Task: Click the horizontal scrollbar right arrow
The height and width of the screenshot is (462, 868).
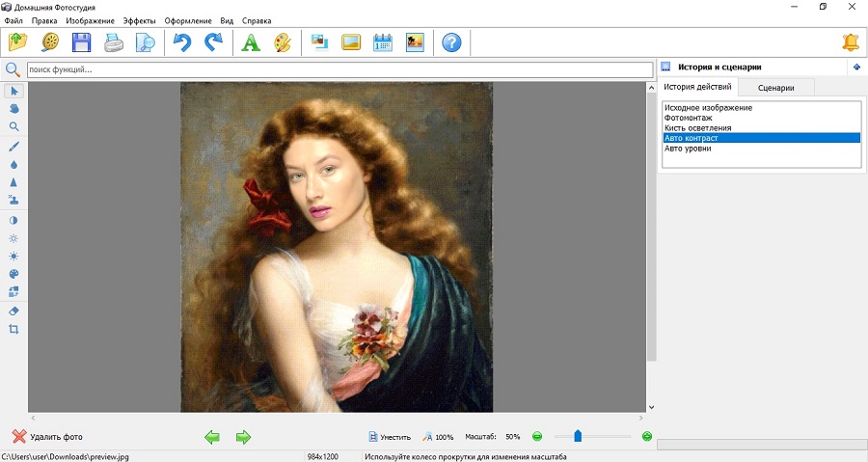Action: pos(641,418)
